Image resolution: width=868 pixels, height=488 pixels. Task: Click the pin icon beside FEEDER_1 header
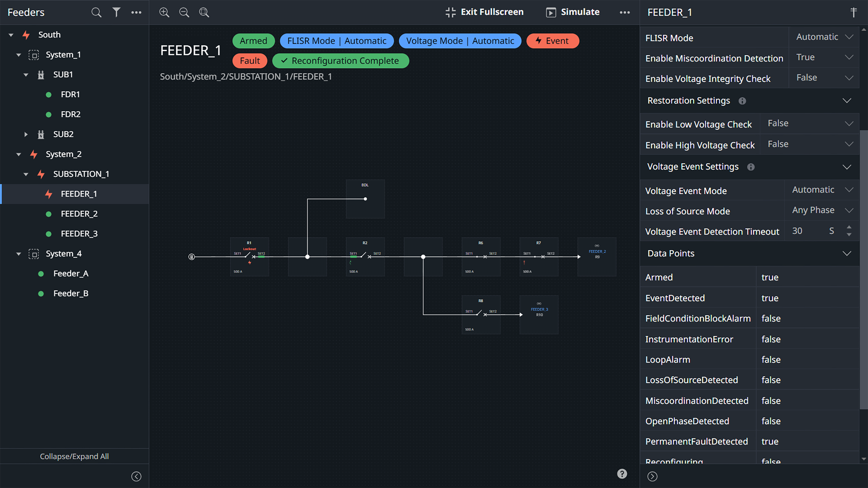[853, 12]
